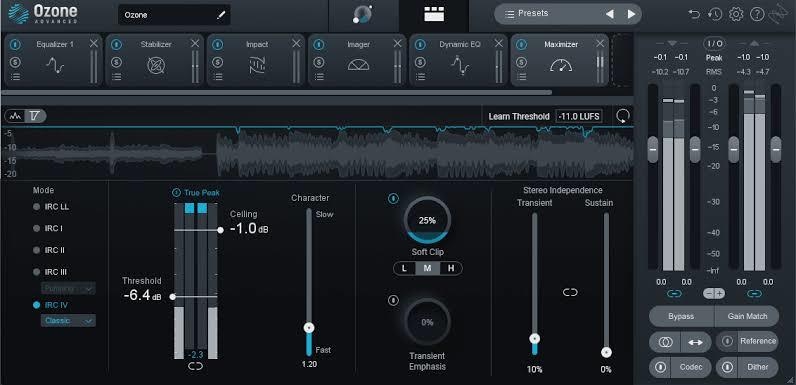The height and width of the screenshot is (385, 796).
Task: Solo the Dynamic EQ module
Action: 420,62
